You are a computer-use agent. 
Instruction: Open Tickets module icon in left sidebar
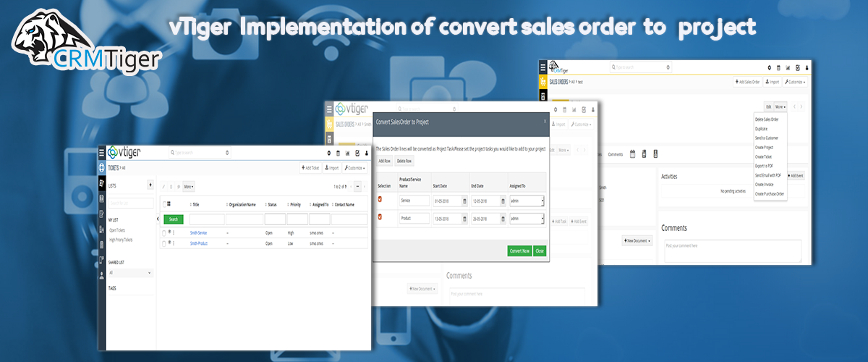click(101, 184)
